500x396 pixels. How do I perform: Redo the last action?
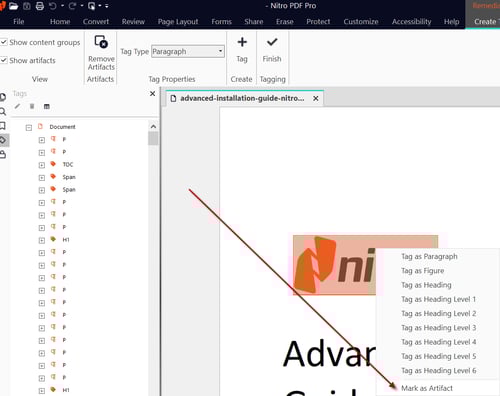click(x=72, y=6)
